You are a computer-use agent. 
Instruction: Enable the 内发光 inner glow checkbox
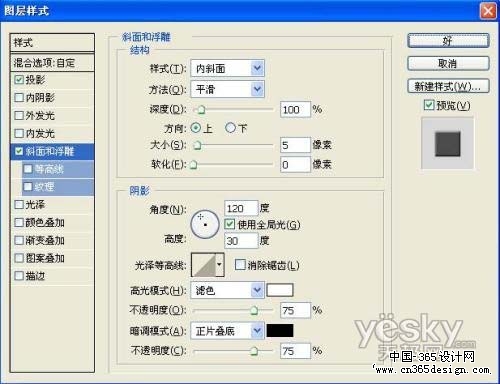pos(19,134)
